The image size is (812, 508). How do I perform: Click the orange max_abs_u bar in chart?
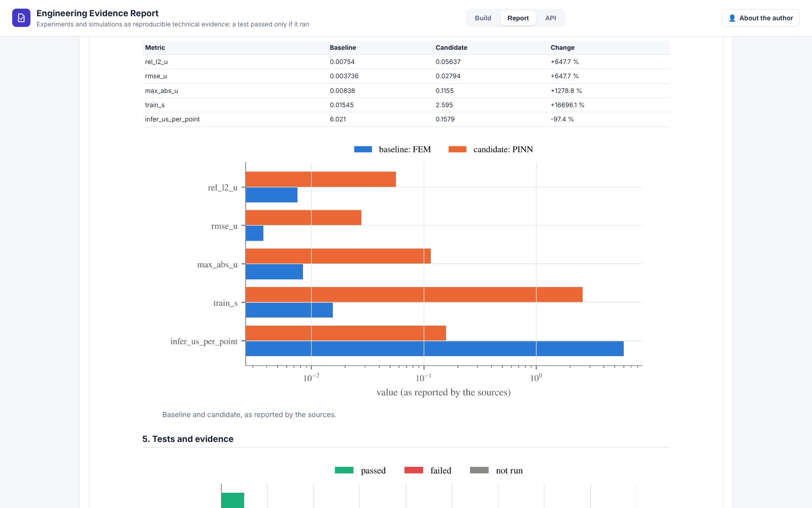(339, 256)
